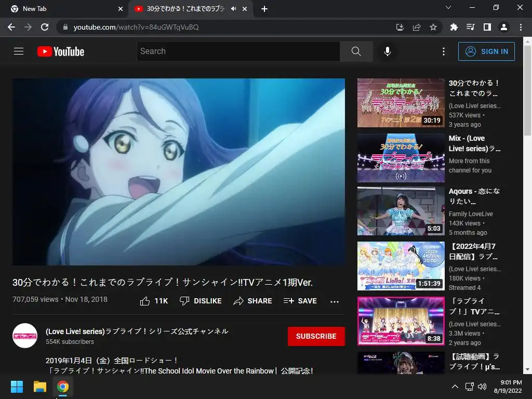Open the Love Live series channel name link

click(137, 331)
